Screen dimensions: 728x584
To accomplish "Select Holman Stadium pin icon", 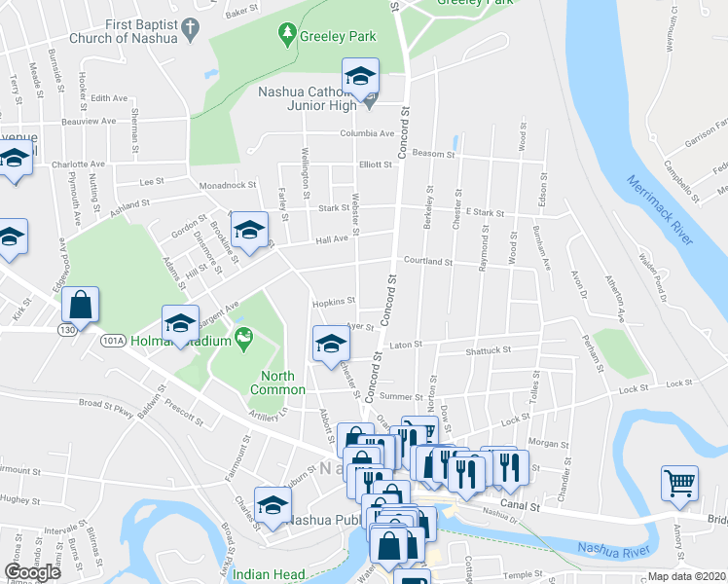I will coord(244,339).
